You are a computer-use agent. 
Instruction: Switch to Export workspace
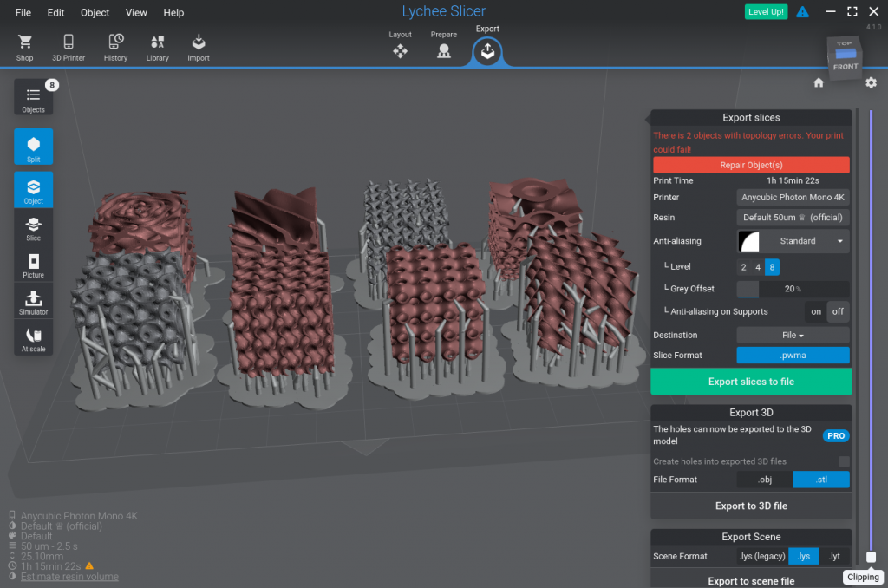click(x=487, y=50)
